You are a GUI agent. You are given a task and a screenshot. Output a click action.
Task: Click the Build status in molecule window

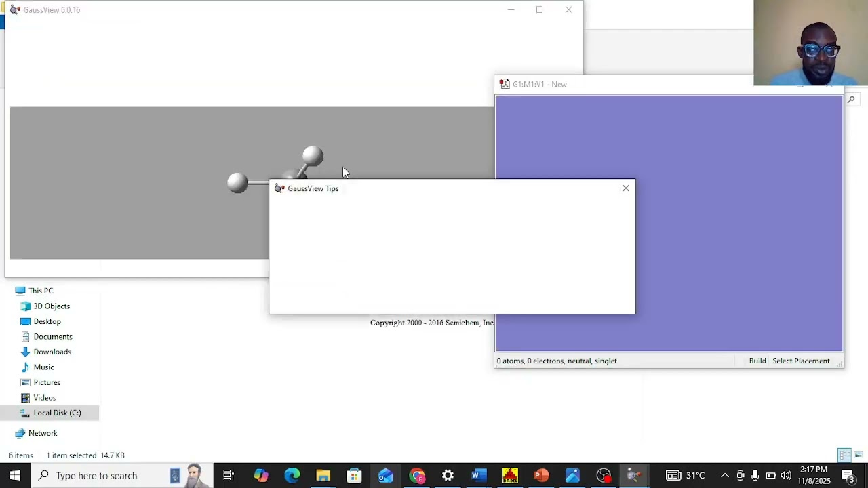coord(757,361)
